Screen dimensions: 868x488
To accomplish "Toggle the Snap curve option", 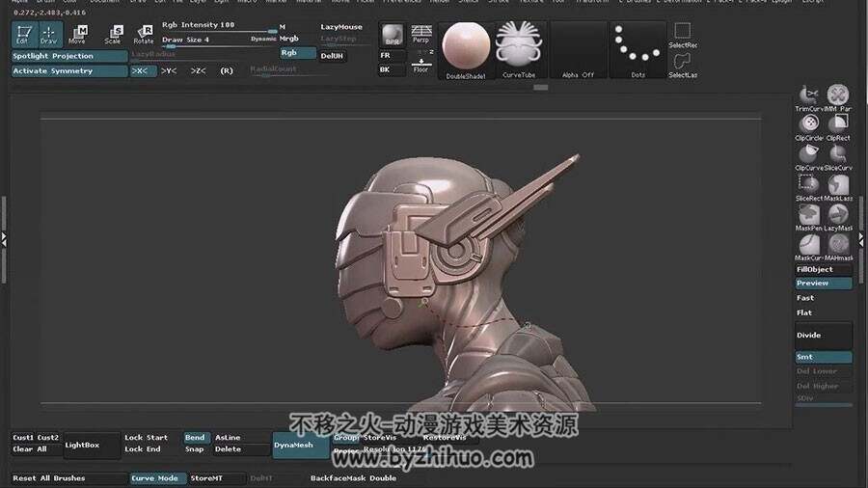I will click(x=195, y=449).
